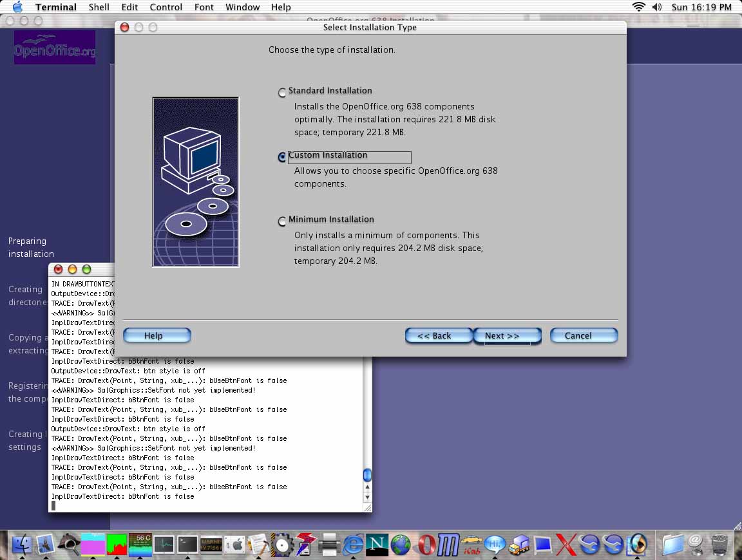The image size is (742, 560).
Task: Select Custom Installation radio button
Action: [282, 156]
